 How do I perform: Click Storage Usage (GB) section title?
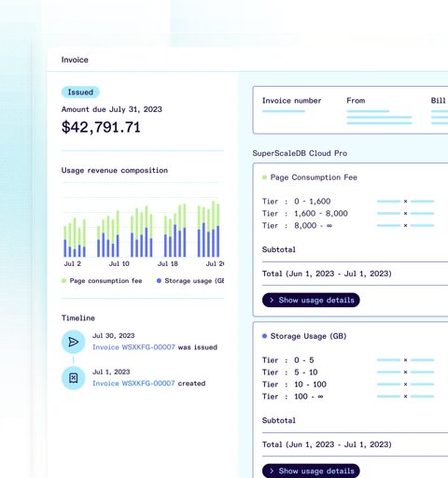pos(308,336)
